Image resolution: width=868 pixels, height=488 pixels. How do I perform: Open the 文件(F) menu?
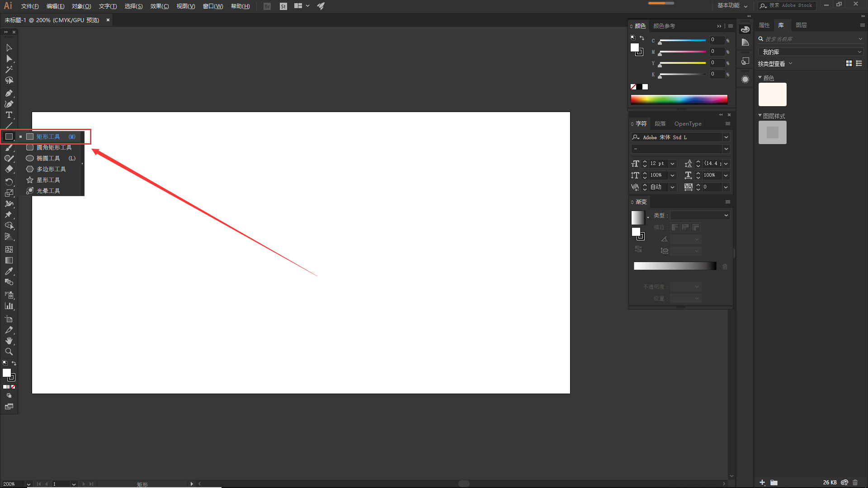(x=30, y=6)
